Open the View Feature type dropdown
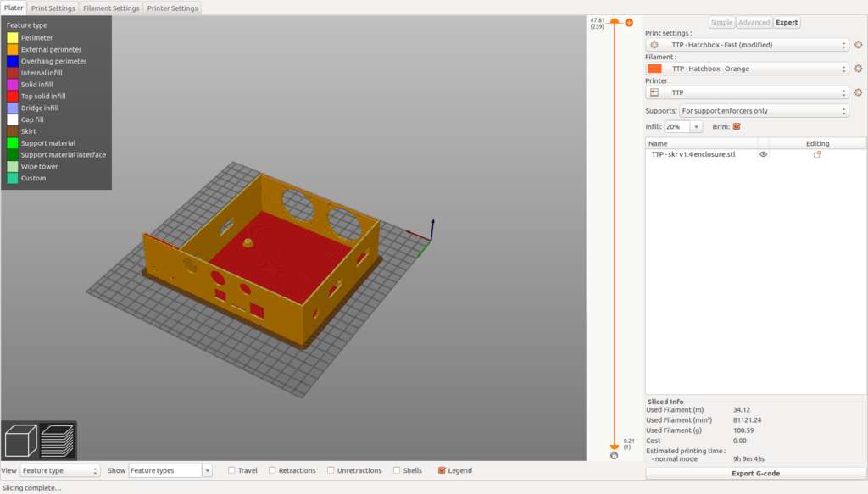This screenshot has width=868, height=494. tap(60, 470)
